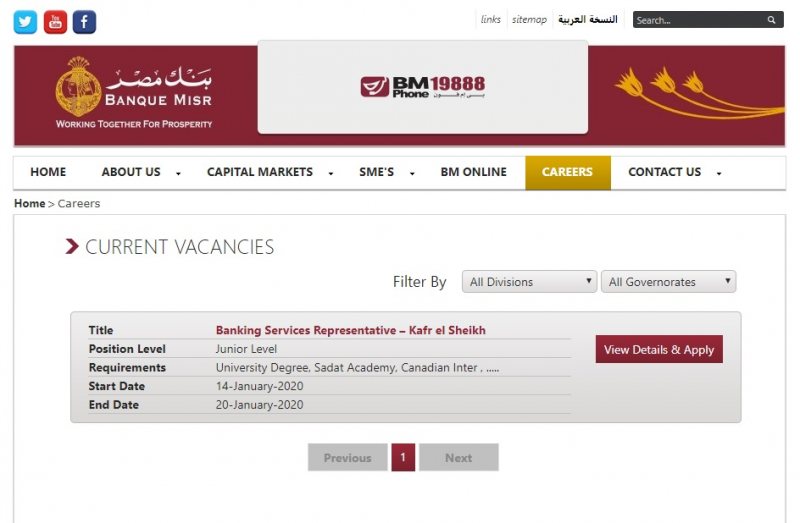Go to the BM Online menu item

[x=473, y=172]
